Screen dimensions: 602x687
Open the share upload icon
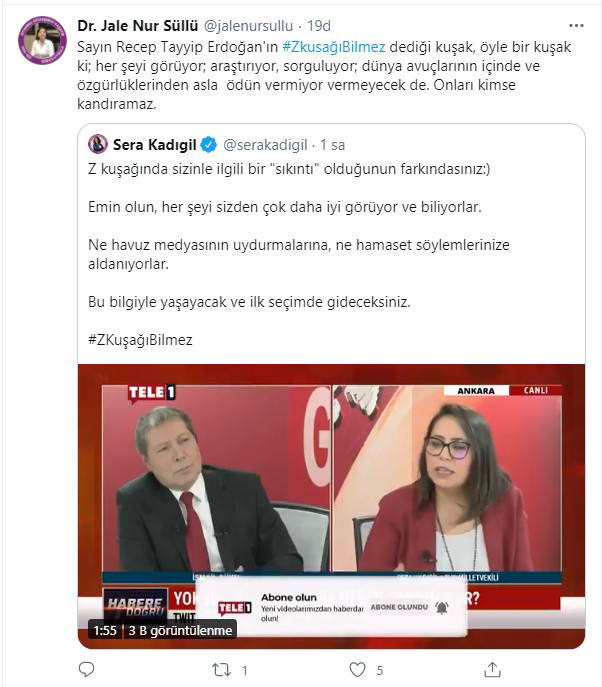[492, 669]
